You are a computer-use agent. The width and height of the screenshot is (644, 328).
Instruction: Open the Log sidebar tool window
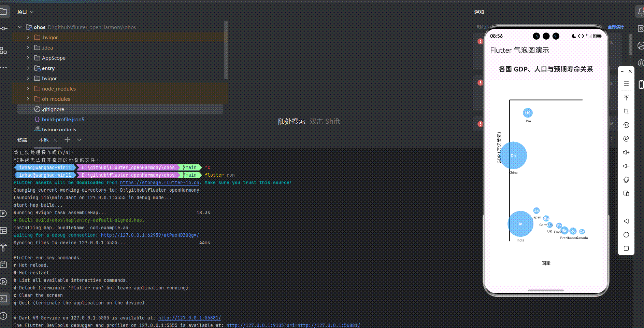coord(3,265)
